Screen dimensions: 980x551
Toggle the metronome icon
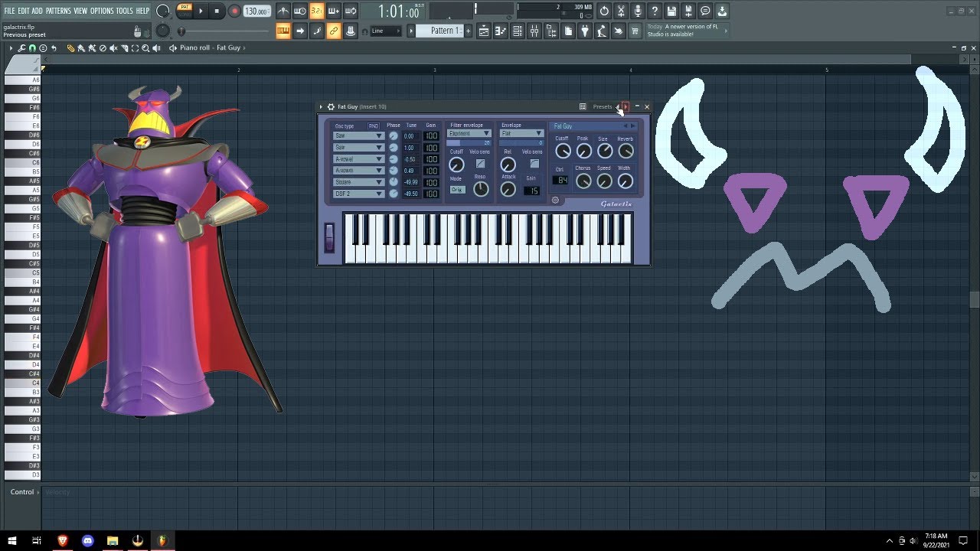[x=283, y=11]
